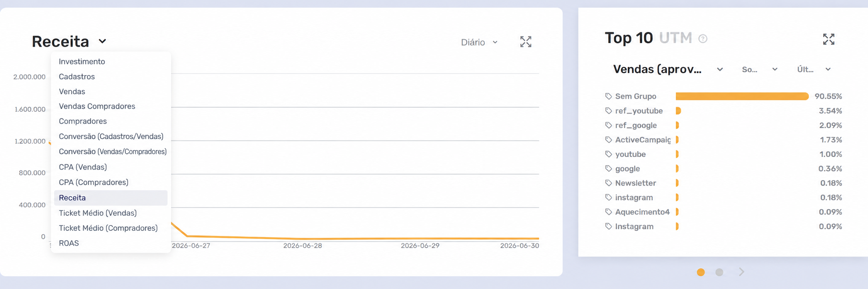Open the So... sort dropdown
This screenshot has height=289, width=868.
coord(759,69)
